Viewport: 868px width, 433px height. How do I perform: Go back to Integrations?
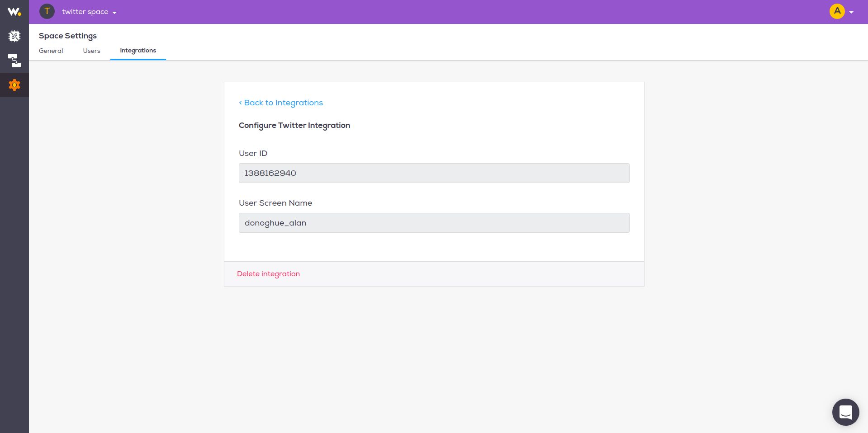pos(281,103)
